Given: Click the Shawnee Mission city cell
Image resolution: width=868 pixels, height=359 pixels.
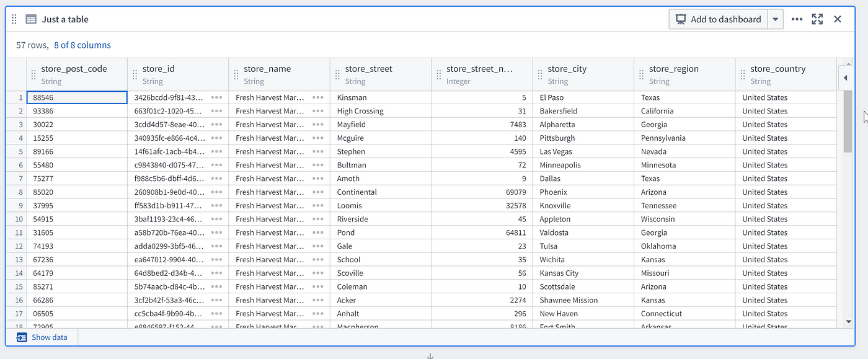Looking at the screenshot, I should click(x=583, y=300).
